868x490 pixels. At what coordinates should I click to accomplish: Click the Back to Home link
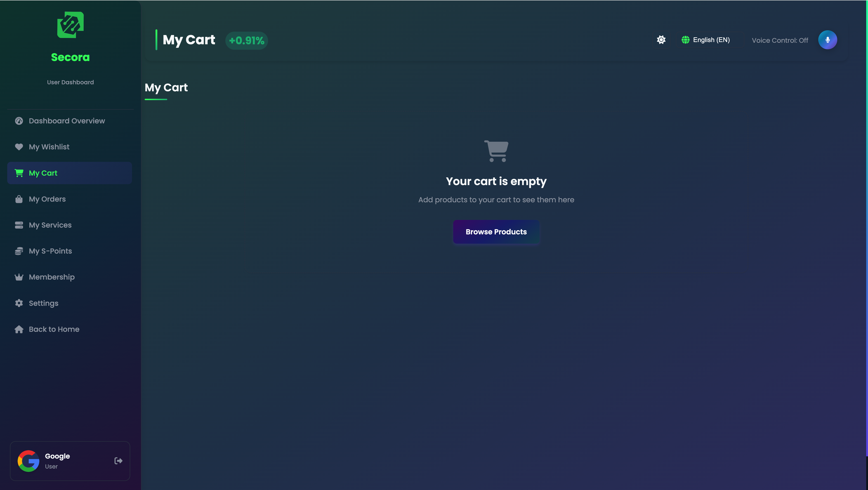click(54, 329)
